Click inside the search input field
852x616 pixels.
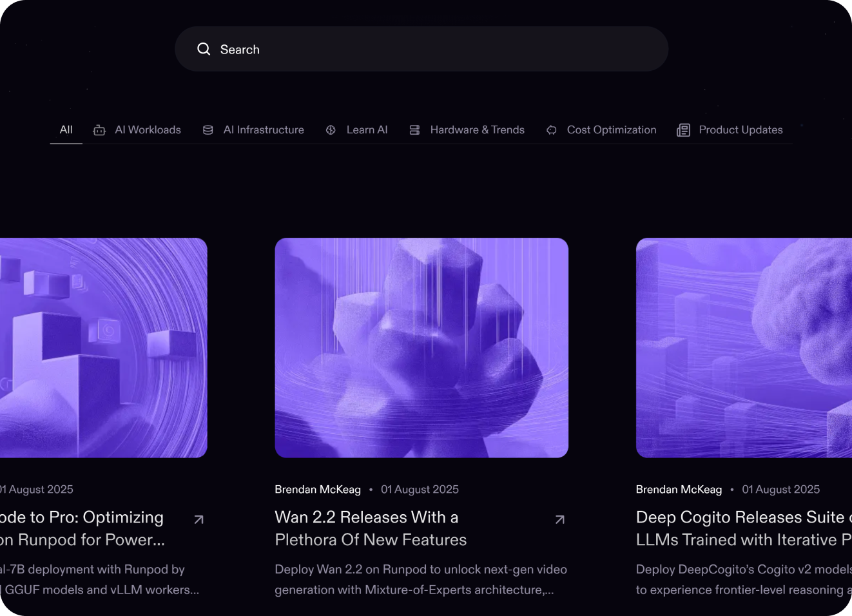coord(421,48)
